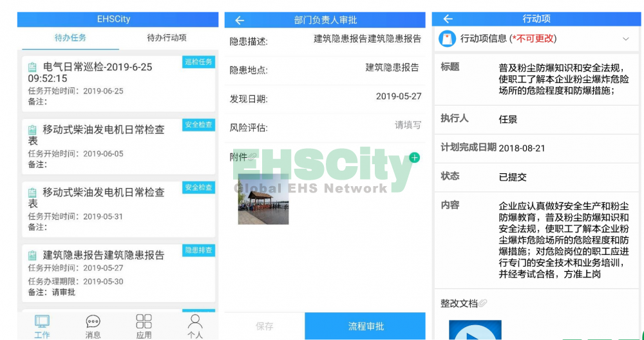The image size is (644, 340).
Task: Go back from 行动项 screen
Action: [448, 19]
